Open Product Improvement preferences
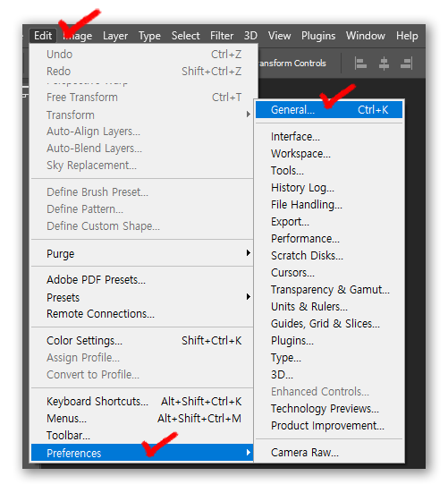The height and width of the screenshot is (493, 448). tap(329, 425)
